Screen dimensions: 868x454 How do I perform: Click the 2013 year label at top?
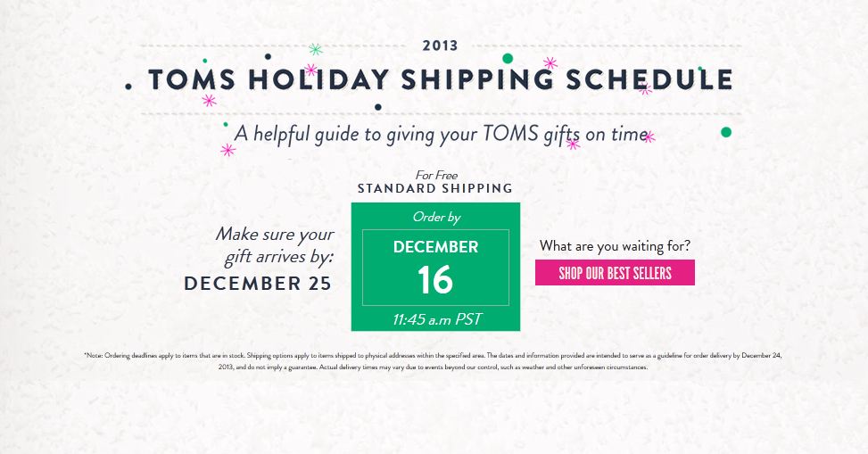point(440,45)
